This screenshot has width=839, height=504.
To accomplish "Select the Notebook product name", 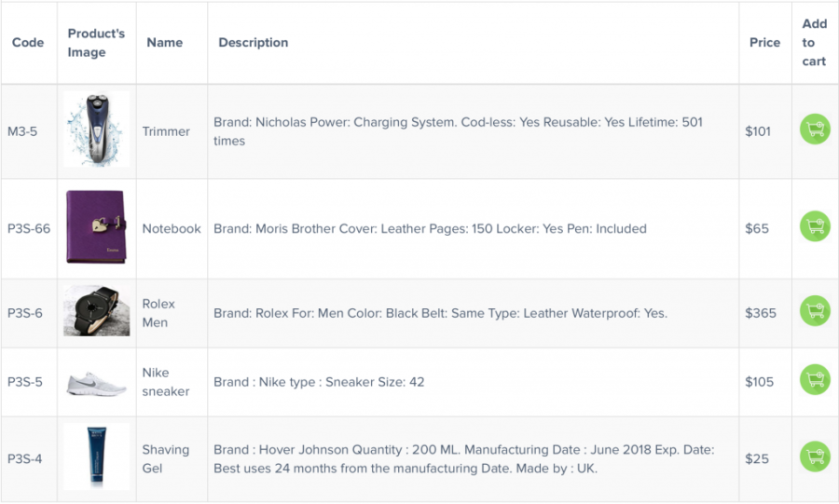I will 172,228.
